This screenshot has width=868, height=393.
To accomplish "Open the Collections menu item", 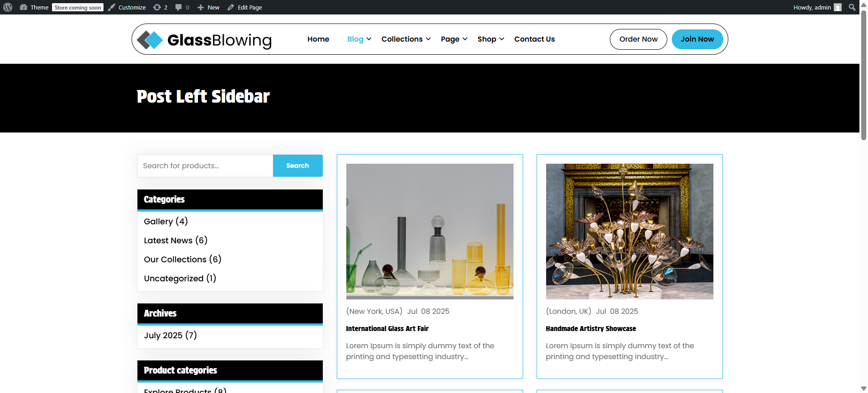I will point(402,39).
